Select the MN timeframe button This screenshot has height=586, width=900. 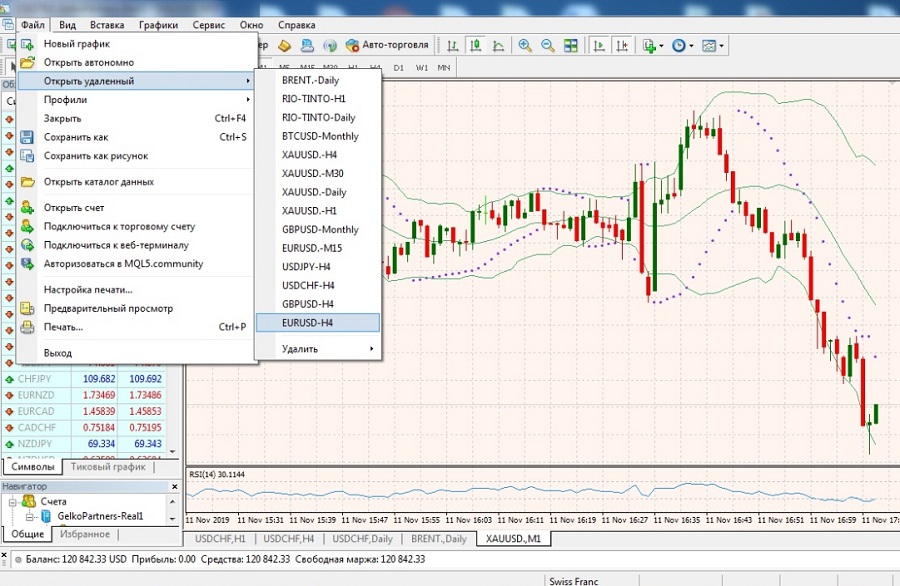point(444,68)
